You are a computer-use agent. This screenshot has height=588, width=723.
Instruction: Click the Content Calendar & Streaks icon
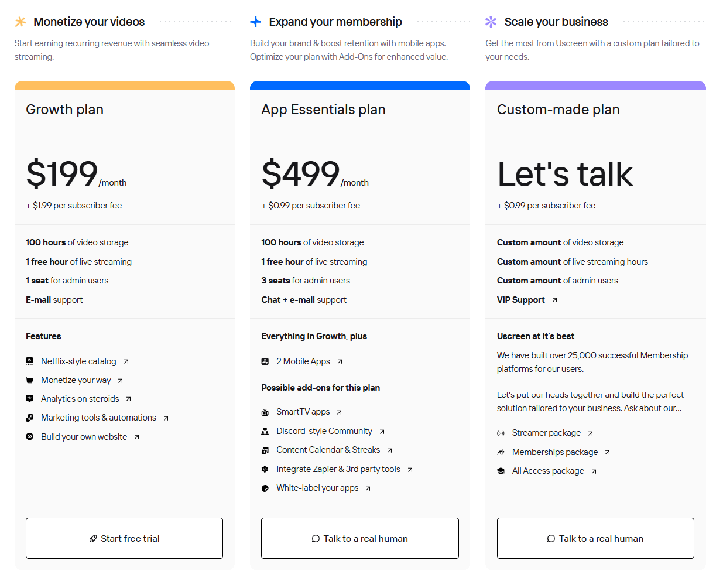click(265, 450)
